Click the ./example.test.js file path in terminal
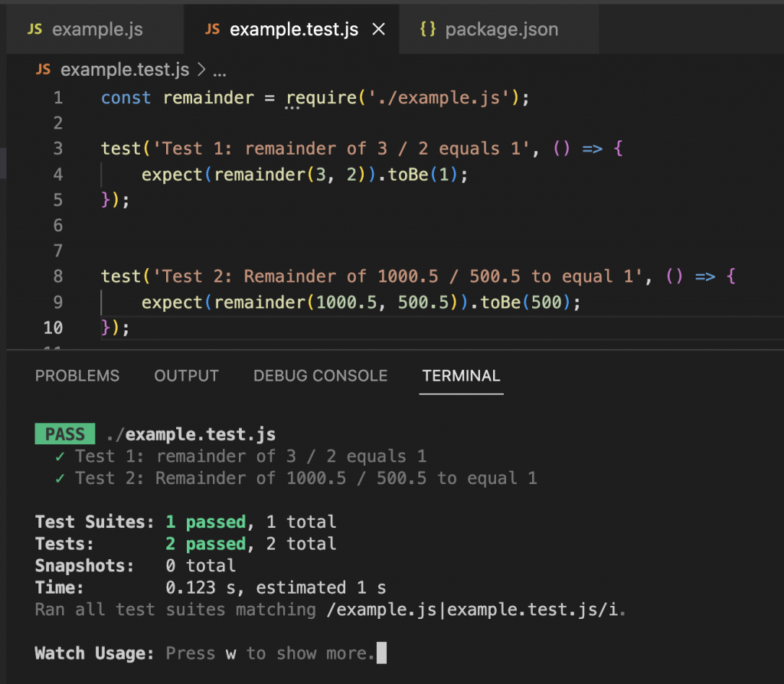The width and height of the screenshot is (784, 684). (190, 434)
